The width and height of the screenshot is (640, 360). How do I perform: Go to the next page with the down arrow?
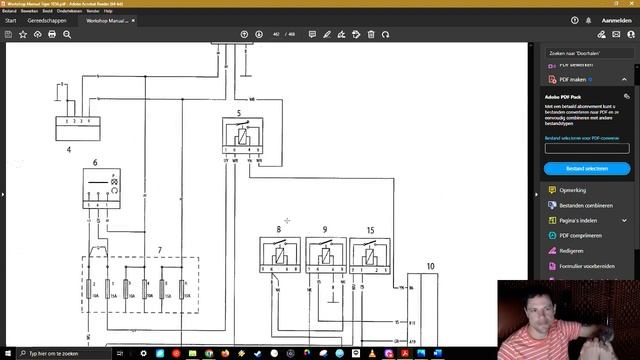(x=259, y=34)
